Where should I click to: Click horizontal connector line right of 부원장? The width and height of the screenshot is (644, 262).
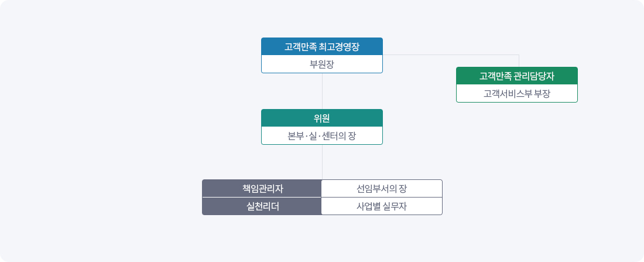pos(451,55)
